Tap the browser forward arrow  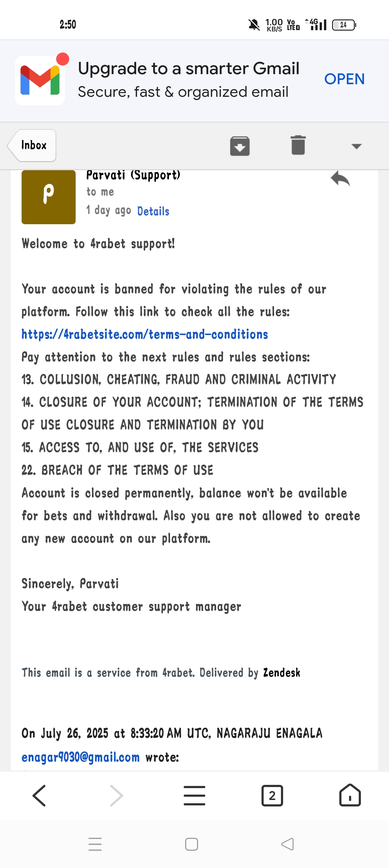coord(116,795)
